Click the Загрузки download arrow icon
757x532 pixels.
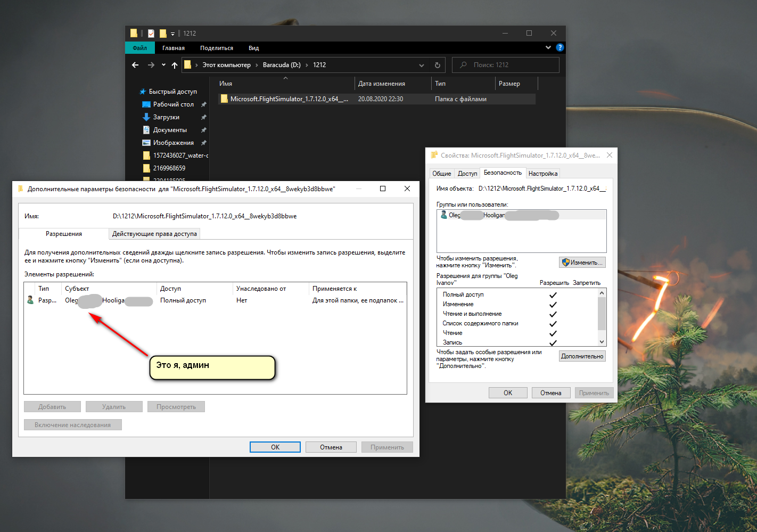coord(146,117)
